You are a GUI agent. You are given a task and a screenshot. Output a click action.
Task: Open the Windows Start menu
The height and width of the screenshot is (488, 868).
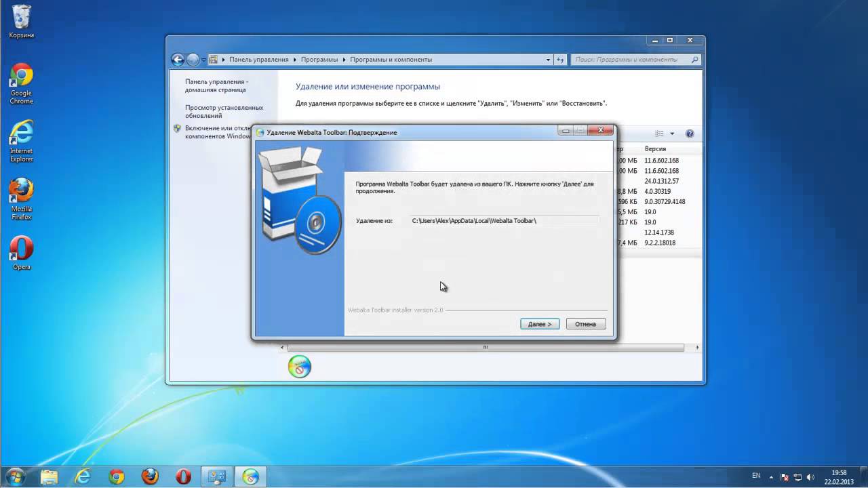pyautogui.click(x=15, y=476)
